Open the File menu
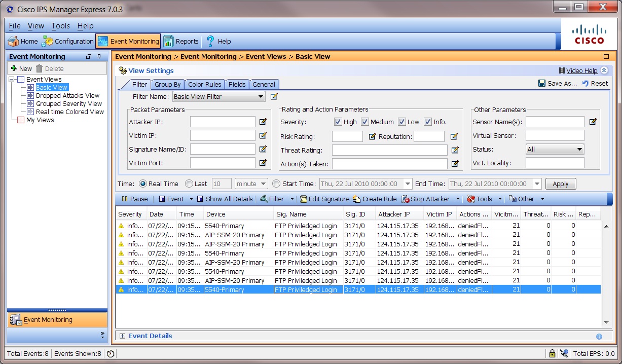This screenshot has width=622, height=364. click(15, 26)
